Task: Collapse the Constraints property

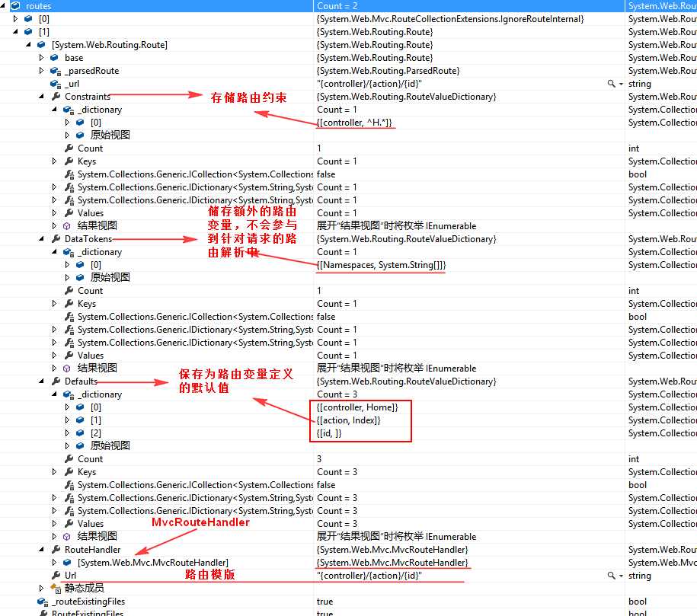Action: (x=41, y=96)
